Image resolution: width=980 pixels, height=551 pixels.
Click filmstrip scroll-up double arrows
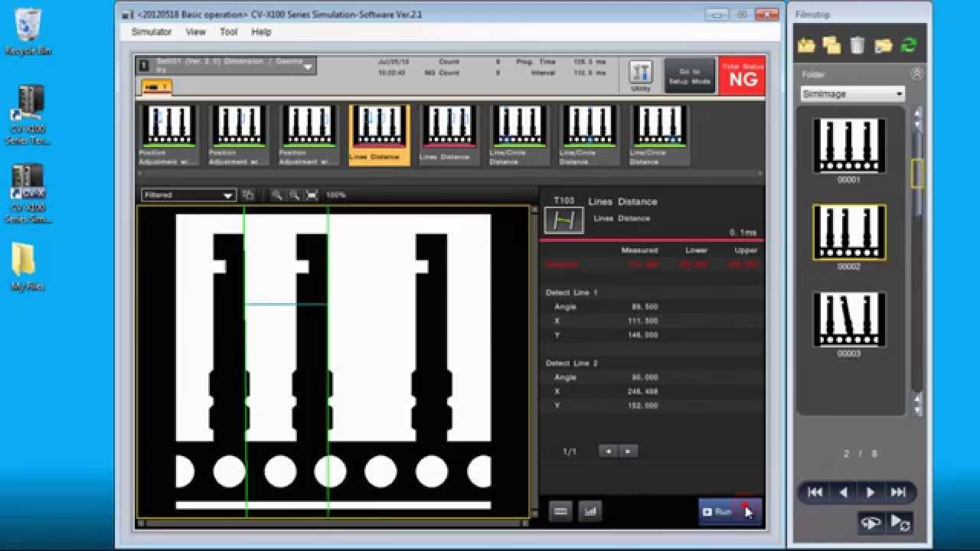coord(918,118)
